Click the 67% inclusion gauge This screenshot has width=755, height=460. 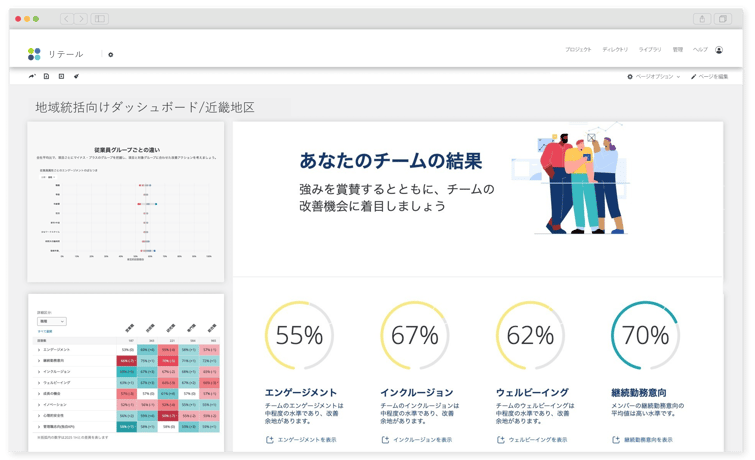pos(415,335)
